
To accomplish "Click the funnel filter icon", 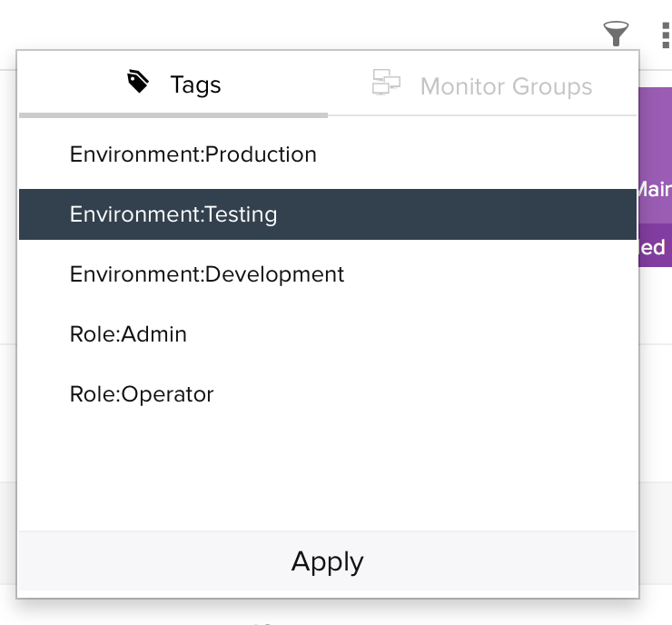I will tap(616, 35).
